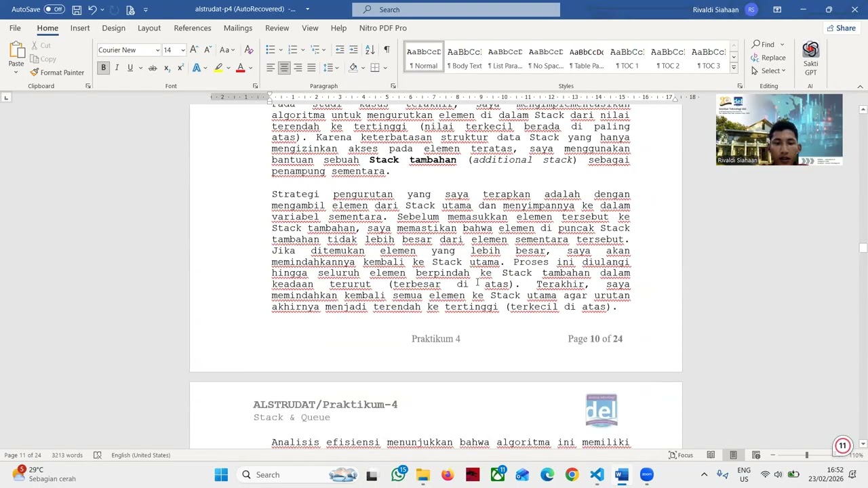Viewport: 868px width, 488px height.
Task: Click English (United States) language indicator
Action: click(x=141, y=455)
